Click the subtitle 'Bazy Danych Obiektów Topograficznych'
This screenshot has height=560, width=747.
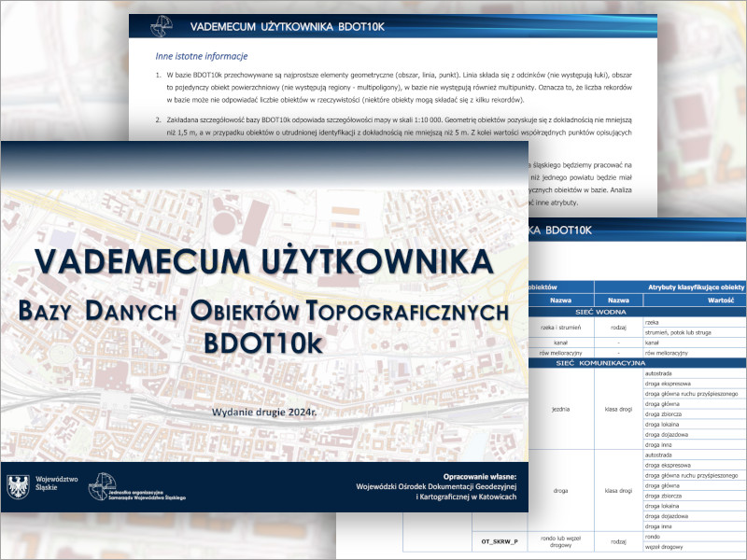tap(263, 311)
